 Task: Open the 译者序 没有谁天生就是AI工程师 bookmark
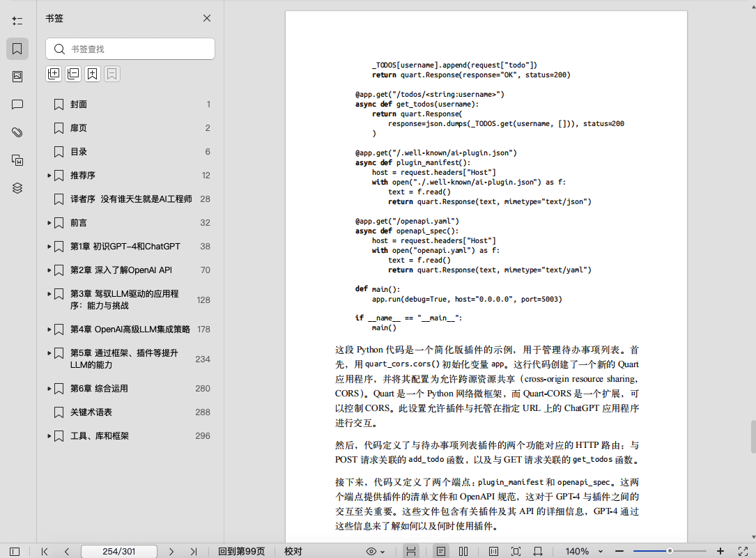[x=130, y=199]
